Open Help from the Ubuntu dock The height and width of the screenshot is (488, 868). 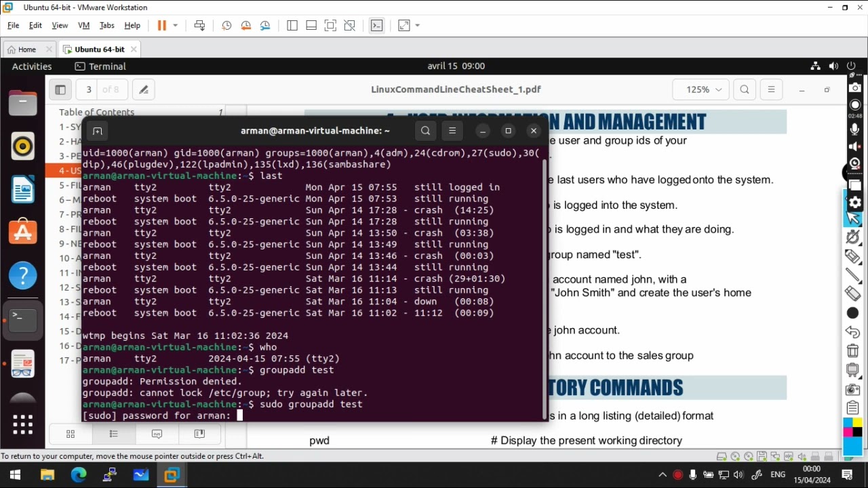click(x=23, y=276)
